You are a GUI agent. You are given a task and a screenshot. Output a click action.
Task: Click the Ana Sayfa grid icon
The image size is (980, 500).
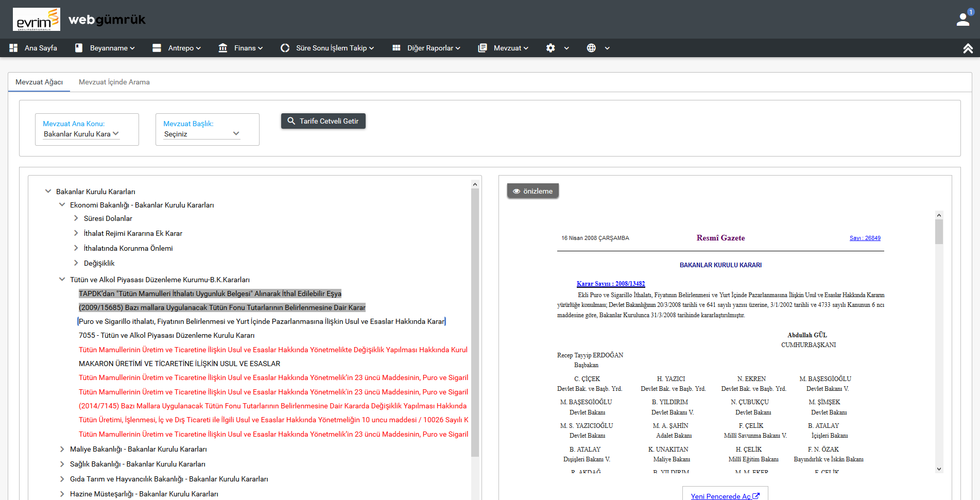coord(13,48)
